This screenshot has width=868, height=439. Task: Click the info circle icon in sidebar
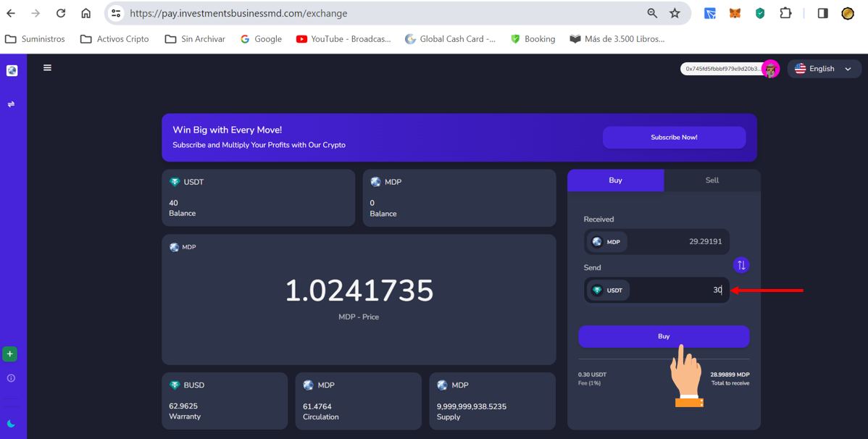pos(11,378)
